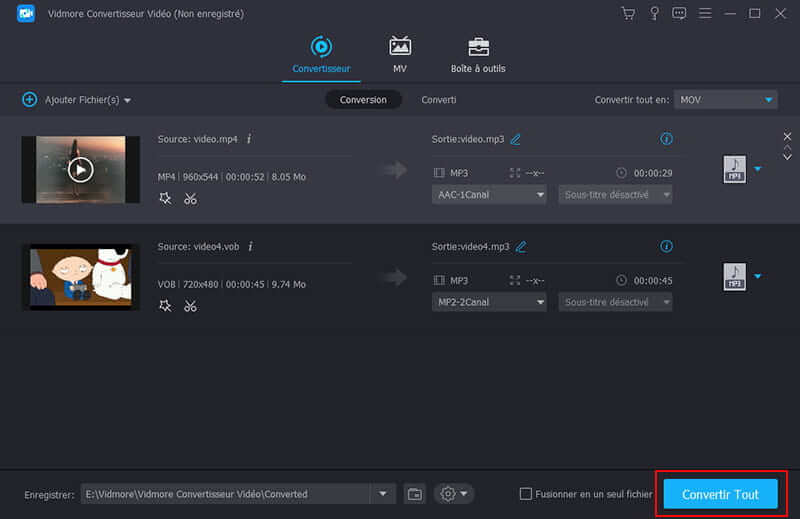Show source info for video4.vob
Viewport: 800px width, 519px height.
pyautogui.click(x=251, y=246)
